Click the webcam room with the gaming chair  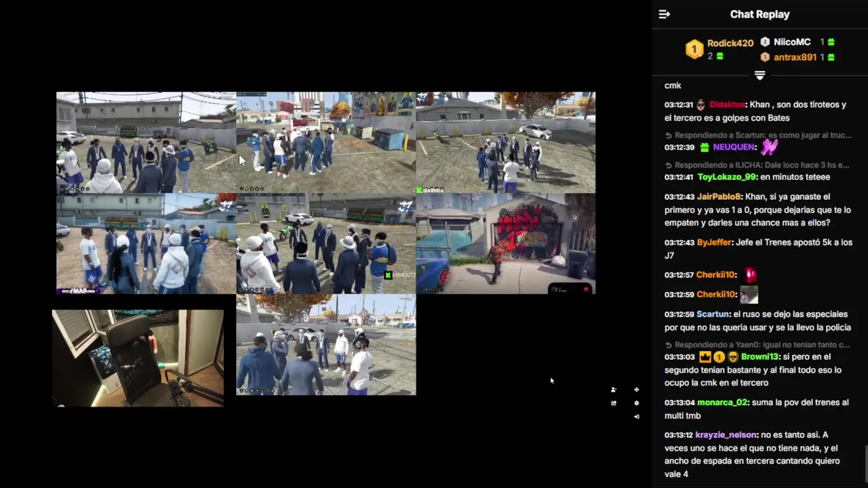pyautogui.click(x=138, y=358)
